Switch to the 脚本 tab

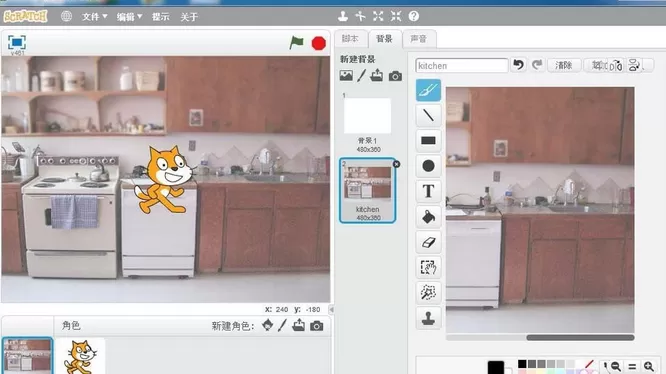(350, 39)
